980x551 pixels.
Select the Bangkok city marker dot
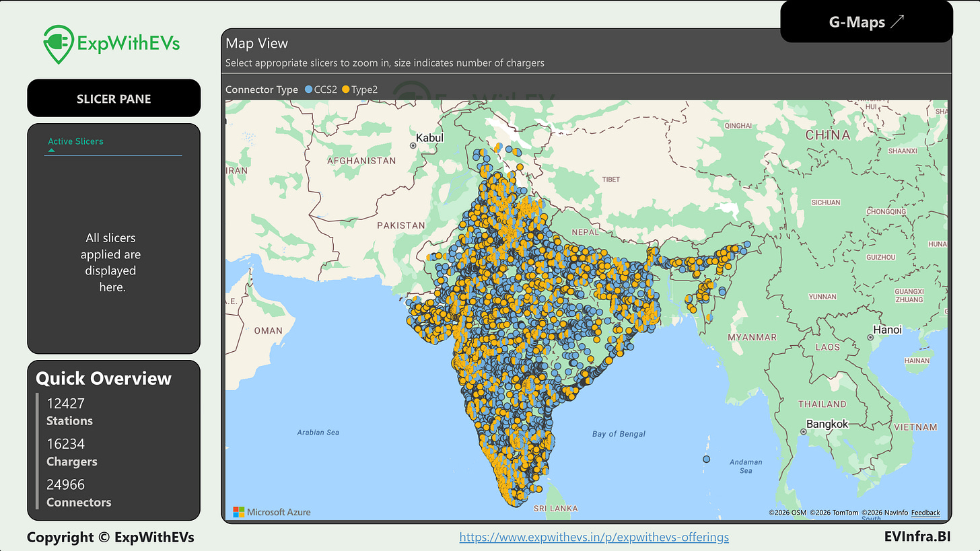[803, 431]
